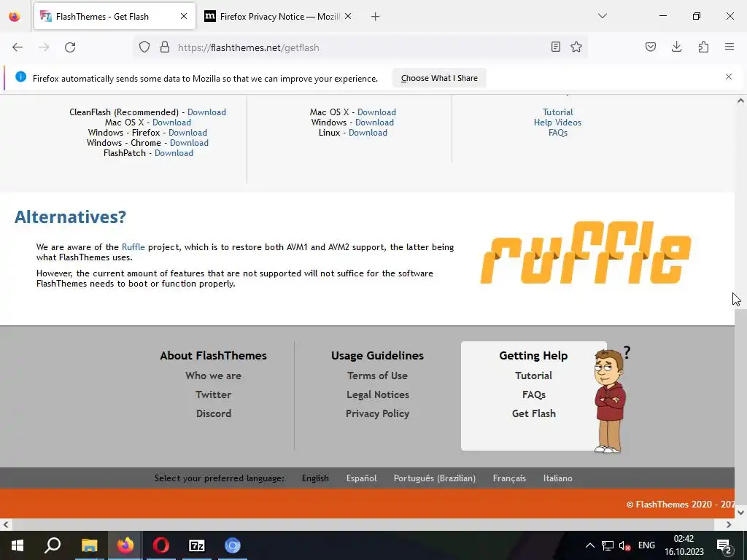
Task: Go back to previous page
Action: pyautogui.click(x=18, y=47)
